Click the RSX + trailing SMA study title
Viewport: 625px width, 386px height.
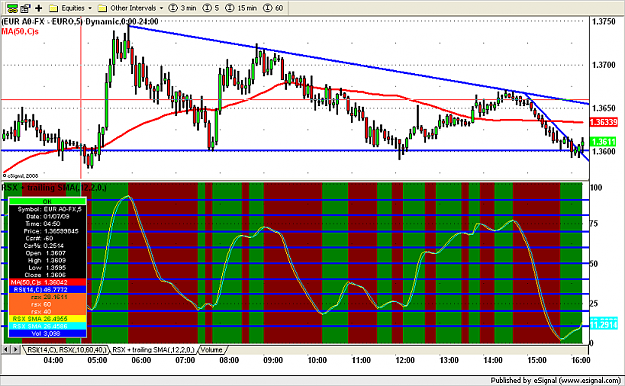pos(54,187)
